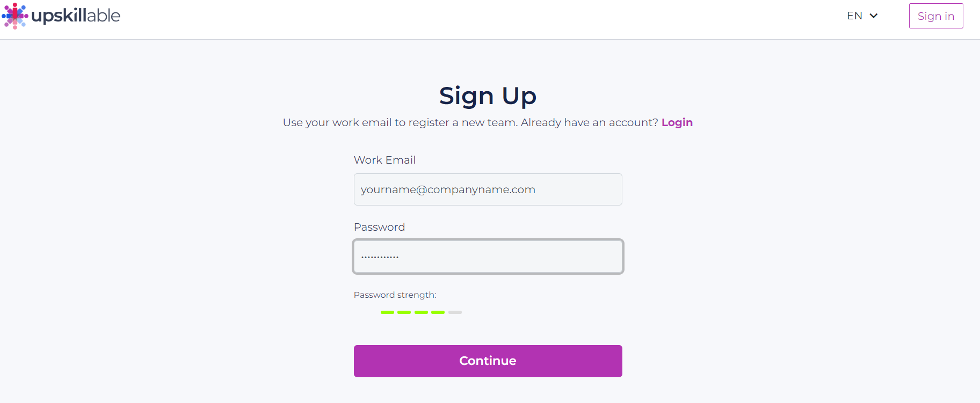Click the gray unfilled strength segment
The image size is (980, 403).
pyautogui.click(x=455, y=312)
